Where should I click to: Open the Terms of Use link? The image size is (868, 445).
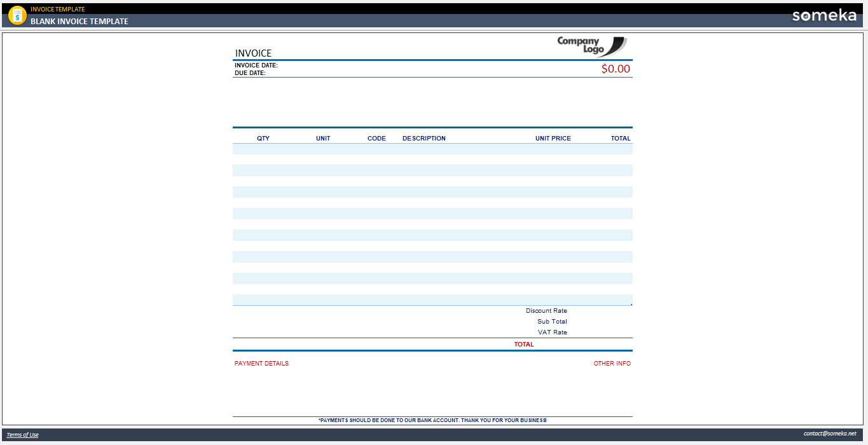click(x=22, y=435)
